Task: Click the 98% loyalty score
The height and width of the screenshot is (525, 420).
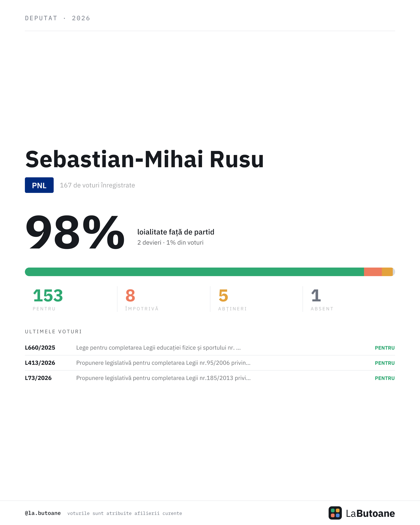Action: pyautogui.click(x=75, y=232)
